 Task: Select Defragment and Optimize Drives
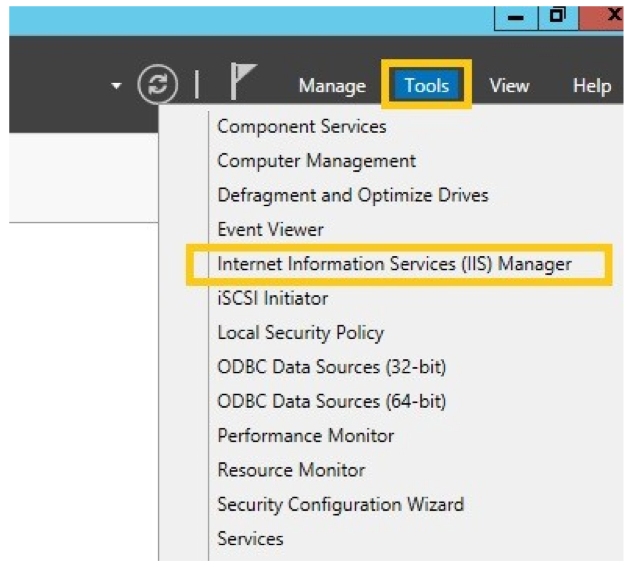click(352, 195)
